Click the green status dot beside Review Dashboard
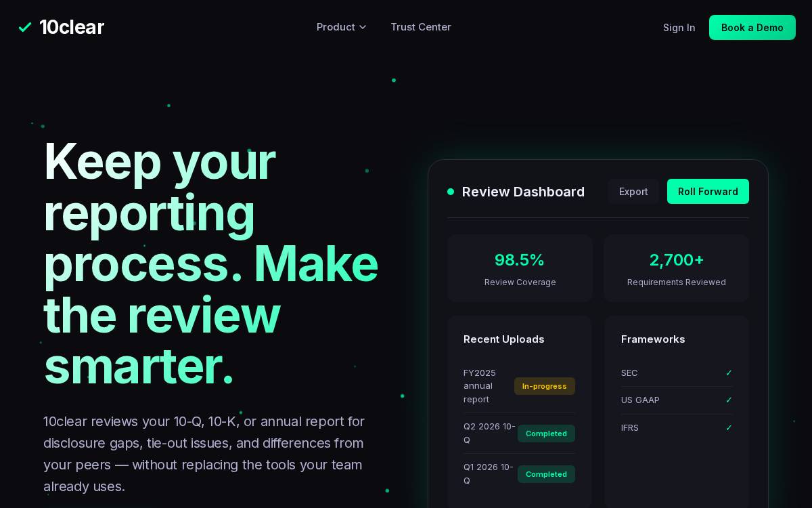This screenshot has width=812, height=508. pyautogui.click(x=451, y=192)
